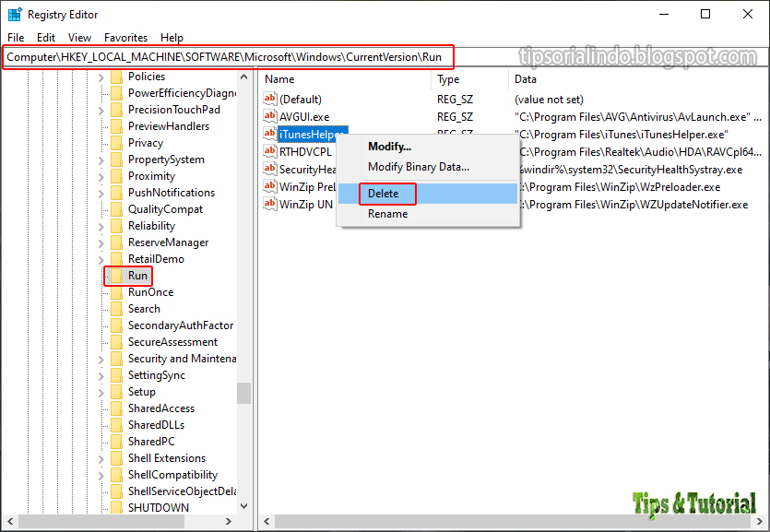
Task: Click the tree pane vertical scrollbar thumb
Action: [x=244, y=393]
